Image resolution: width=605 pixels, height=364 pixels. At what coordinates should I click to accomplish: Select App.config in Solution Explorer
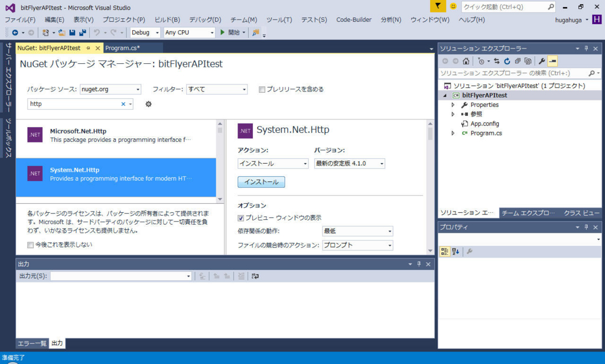coord(484,123)
